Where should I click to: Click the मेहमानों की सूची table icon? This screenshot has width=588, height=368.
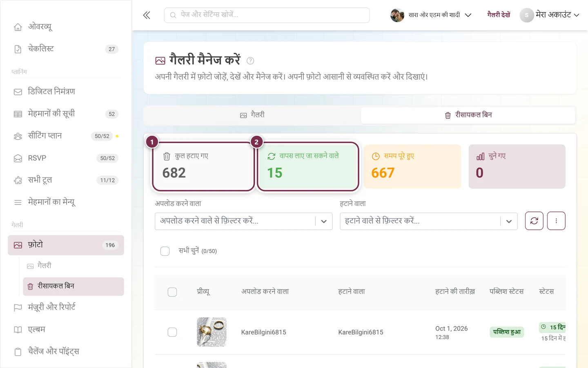click(x=18, y=114)
